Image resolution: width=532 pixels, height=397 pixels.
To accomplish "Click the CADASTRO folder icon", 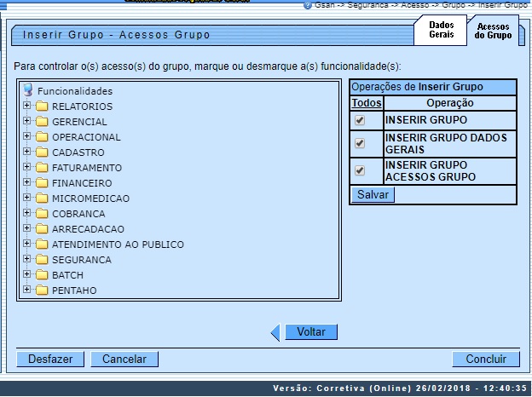I will [42, 152].
